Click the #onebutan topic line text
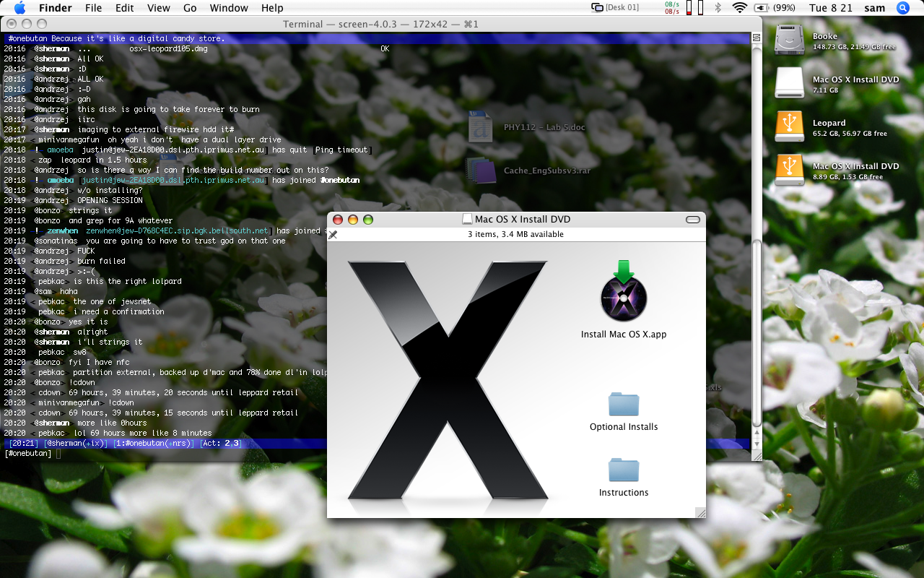 (x=116, y=38)
